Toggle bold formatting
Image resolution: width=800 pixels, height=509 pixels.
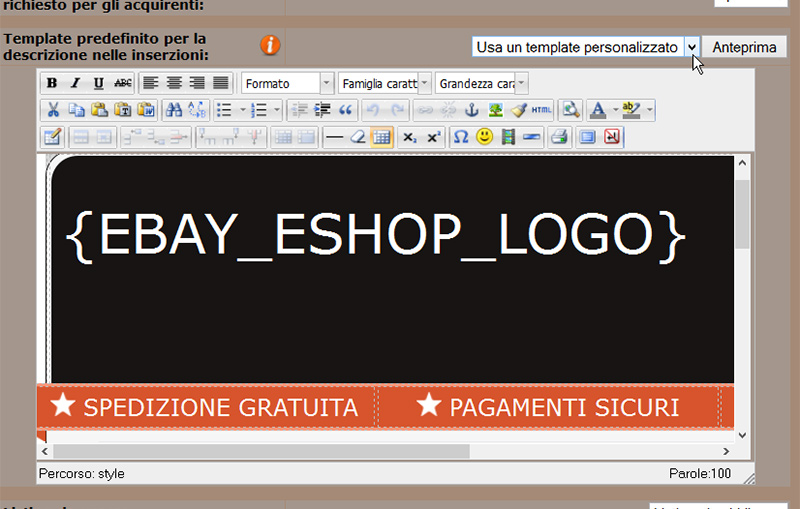tap(52, 83)
